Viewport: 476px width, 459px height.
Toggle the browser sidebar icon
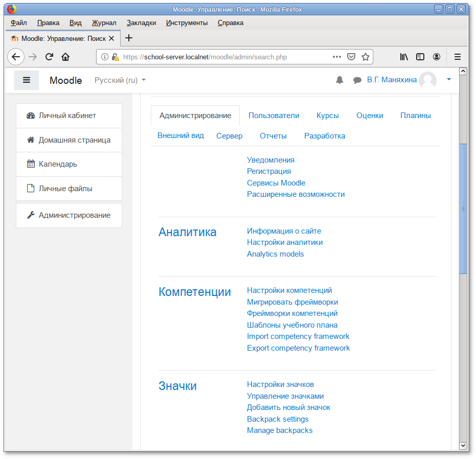[x=420, y=57]
